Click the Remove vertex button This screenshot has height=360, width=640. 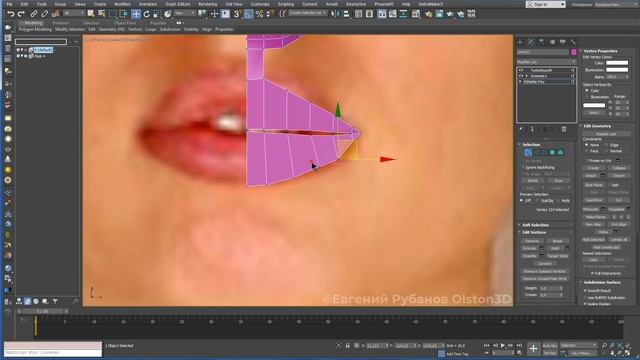coord(531,241)
